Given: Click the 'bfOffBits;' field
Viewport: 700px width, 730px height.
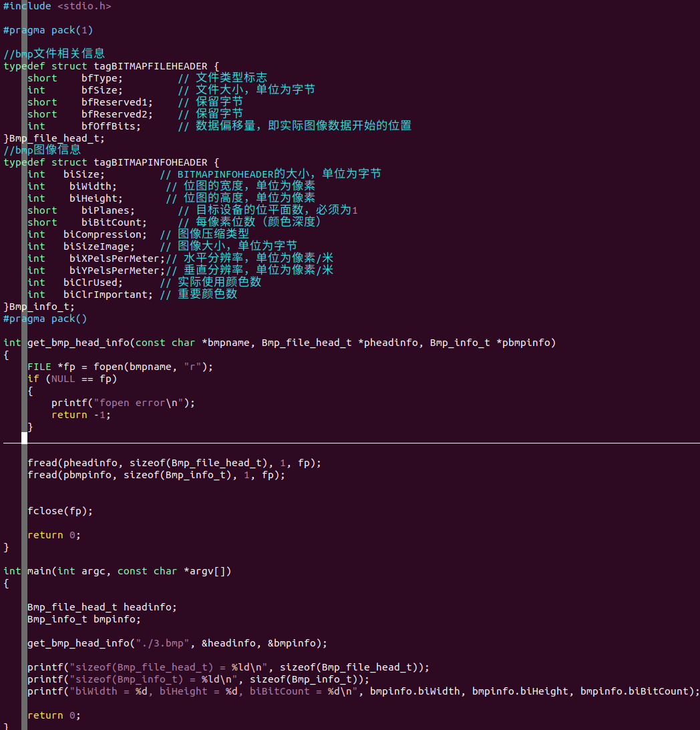Looking at the screenshot, I should click(111, 126).
